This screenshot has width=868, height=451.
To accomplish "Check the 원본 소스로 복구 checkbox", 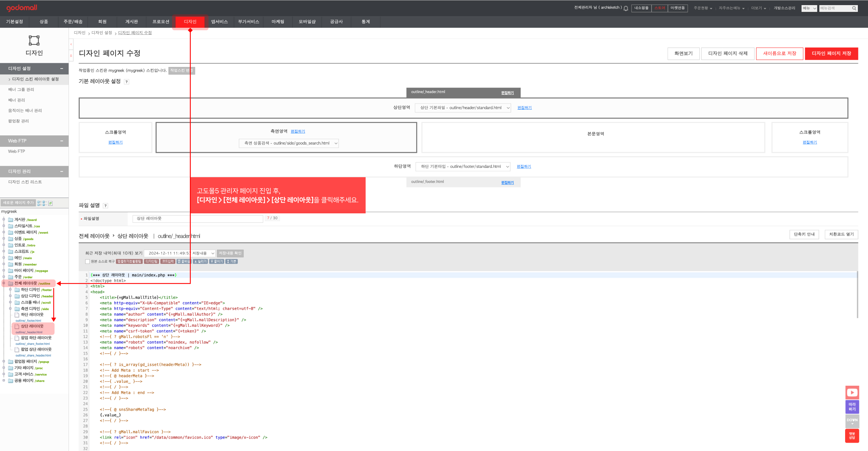I will [x=88, y=262].
